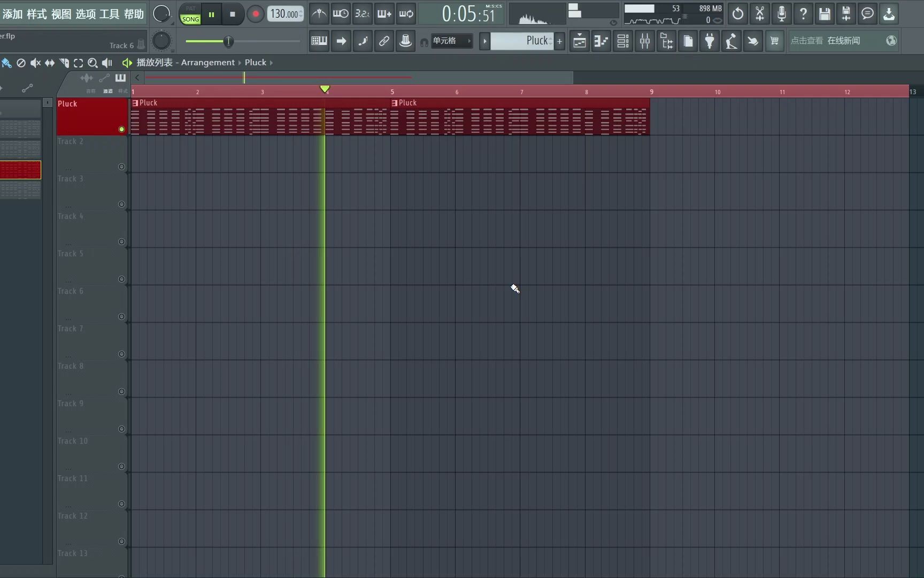Click the project picker pages icon
The height and width of the screenshot is (578, 924).
[x=688, y=41]
